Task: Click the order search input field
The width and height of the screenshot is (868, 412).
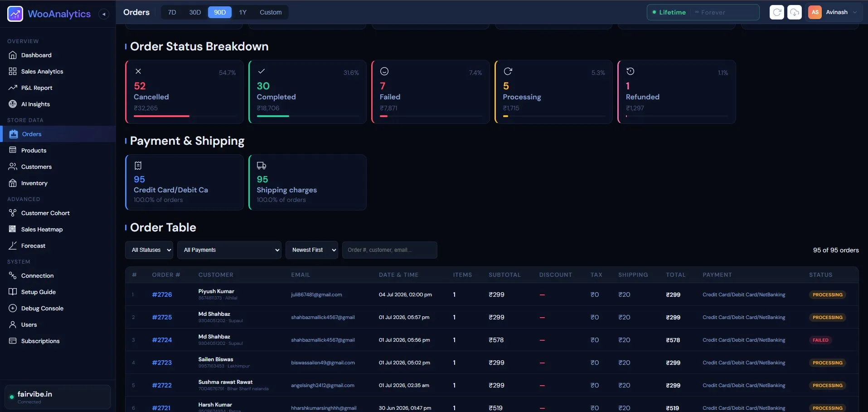Action: point(390,250)
